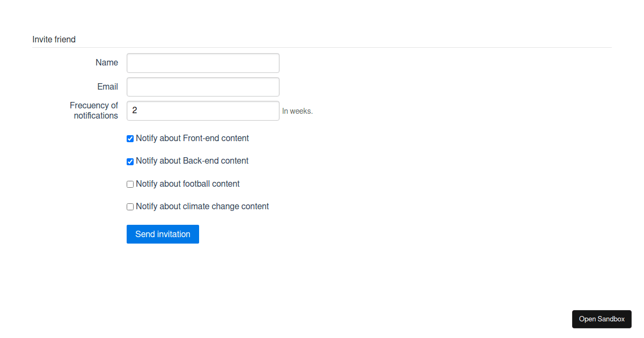This screenshot has width=644, height=338.
Task: Click the Open Sandbox button
Action: 602,319
